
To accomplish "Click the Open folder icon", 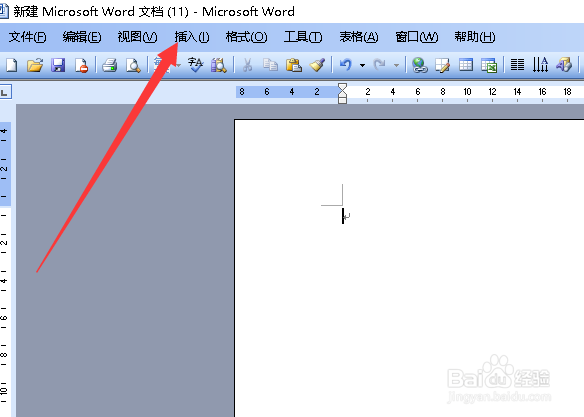I will [x=35, y=65].
